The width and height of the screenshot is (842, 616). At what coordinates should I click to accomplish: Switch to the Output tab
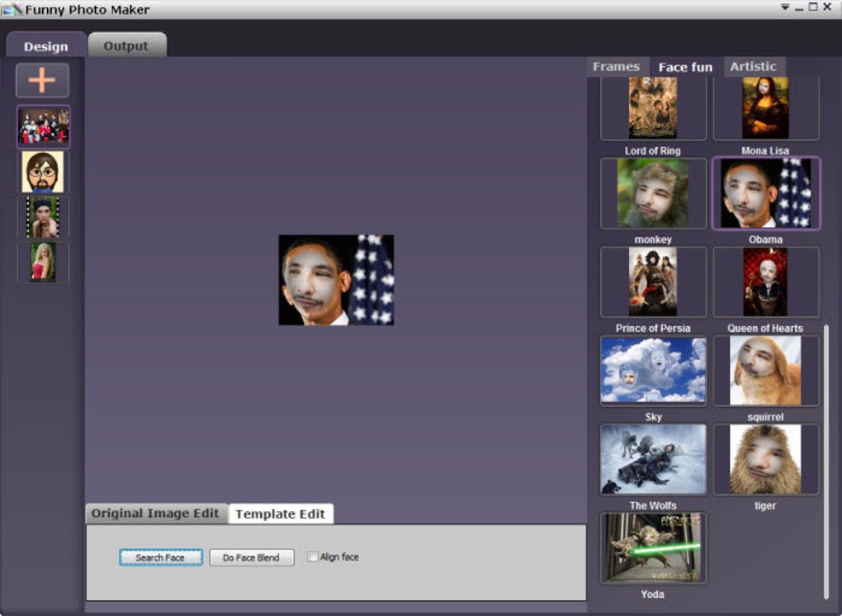126,45
